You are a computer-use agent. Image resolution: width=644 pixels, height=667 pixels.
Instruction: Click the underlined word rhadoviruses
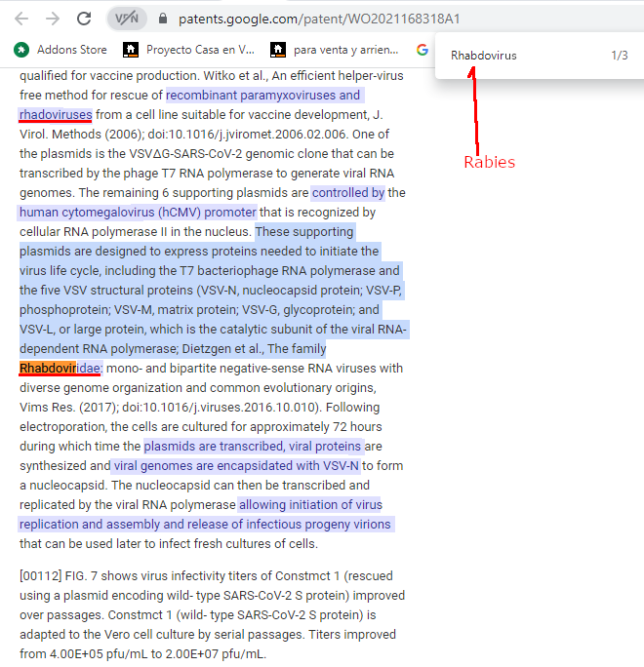56,115
